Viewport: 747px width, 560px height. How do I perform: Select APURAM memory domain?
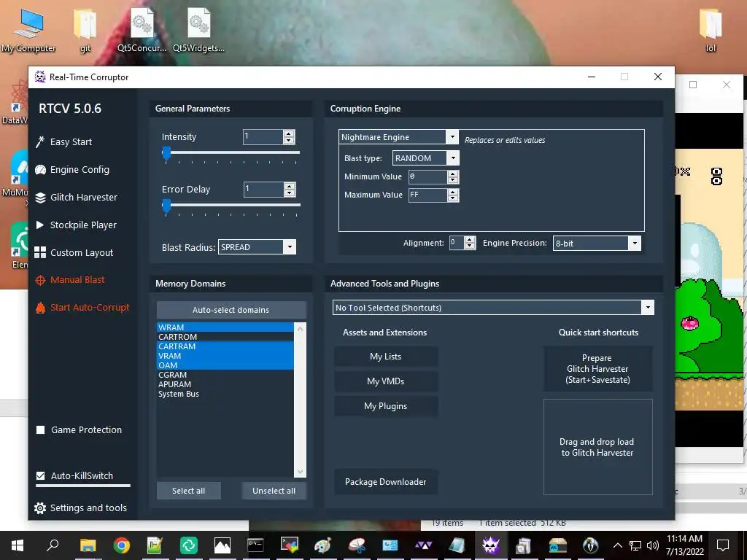click(225, 385)
